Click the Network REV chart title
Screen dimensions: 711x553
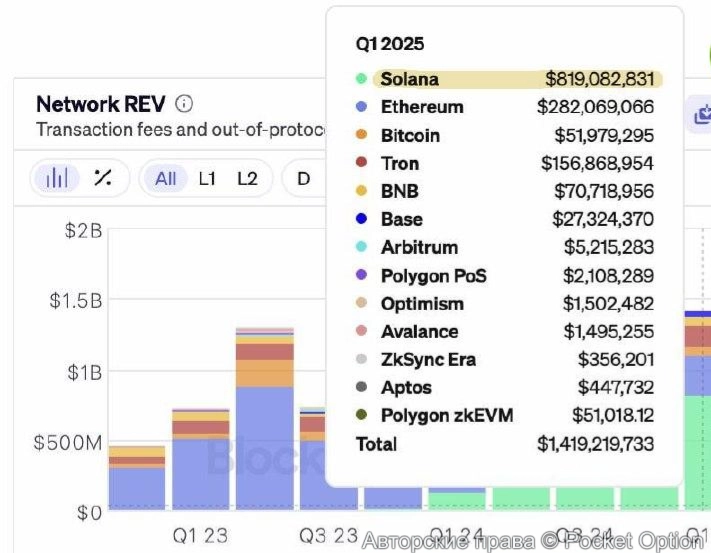click(x=101, y=104)
